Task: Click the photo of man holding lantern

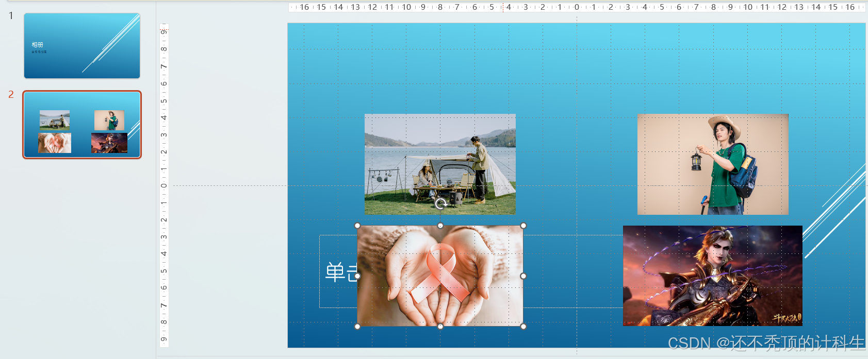Action: point(713,164)
